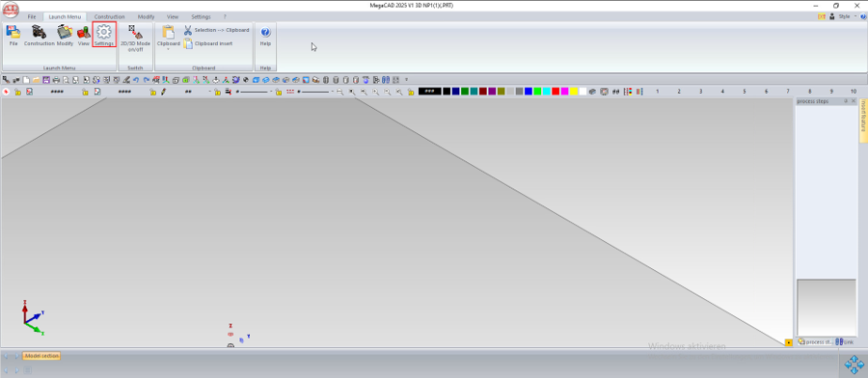Image resolution: width=868 pixels, height=378 pixels.
Task: Select the Model section tab at bottom
Action: point(41,356)
